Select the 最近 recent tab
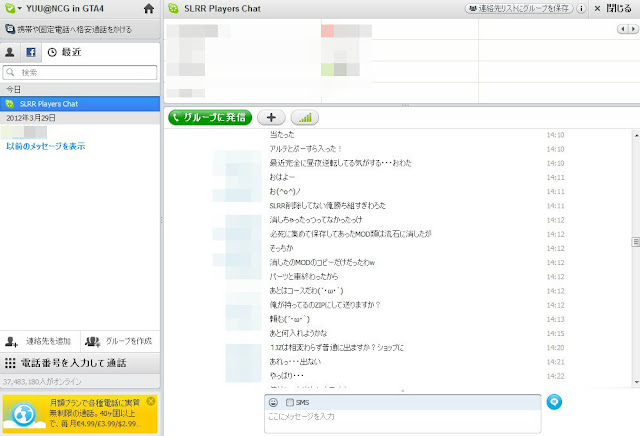Screen dimensions: 640x436 point(64,52)
